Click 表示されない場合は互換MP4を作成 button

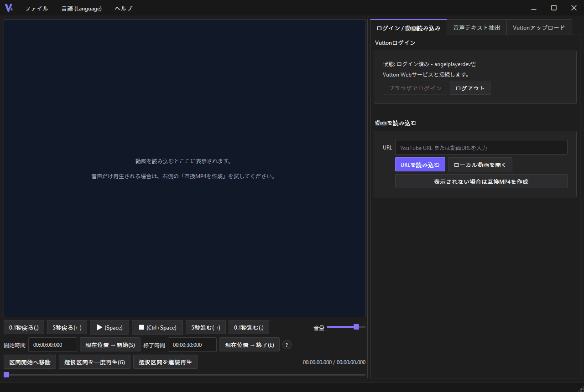pos(481,181)
